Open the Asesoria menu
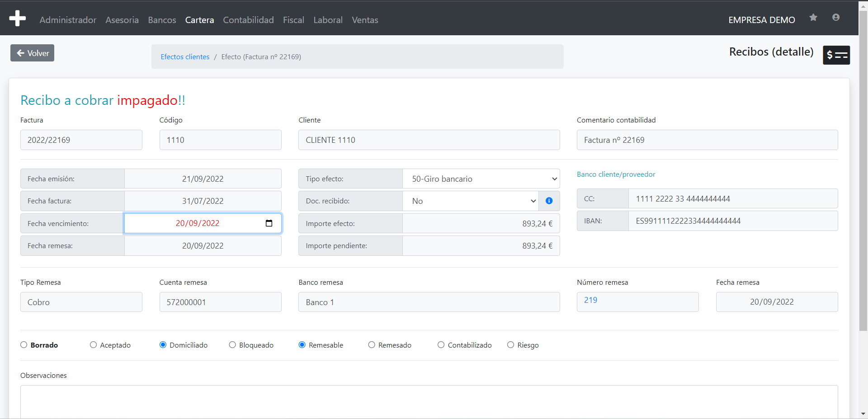The height and width of the screenshot is (419, 868). coord(122,20)
